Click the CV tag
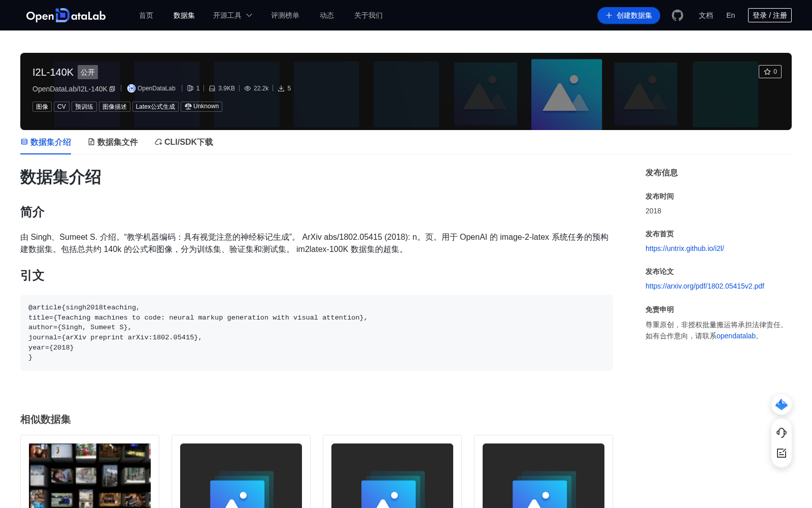Image resolution: width=812 pixels, height=508 pixels. pos(61,107)
